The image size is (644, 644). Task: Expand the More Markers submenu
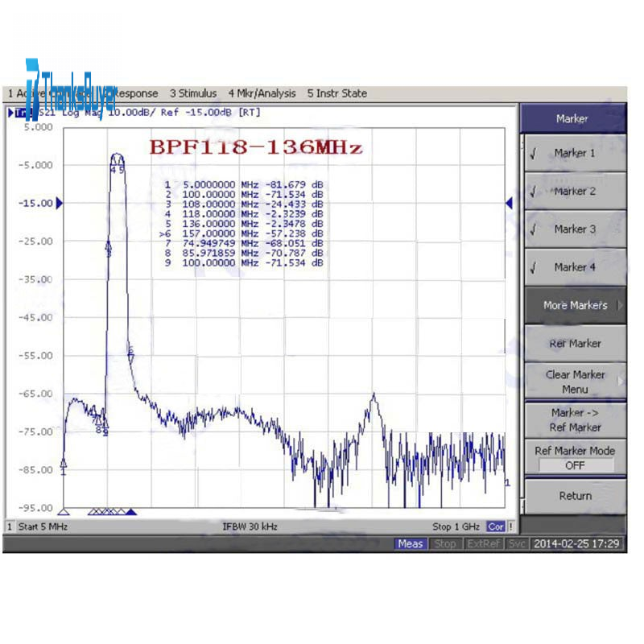click(574, 305)
